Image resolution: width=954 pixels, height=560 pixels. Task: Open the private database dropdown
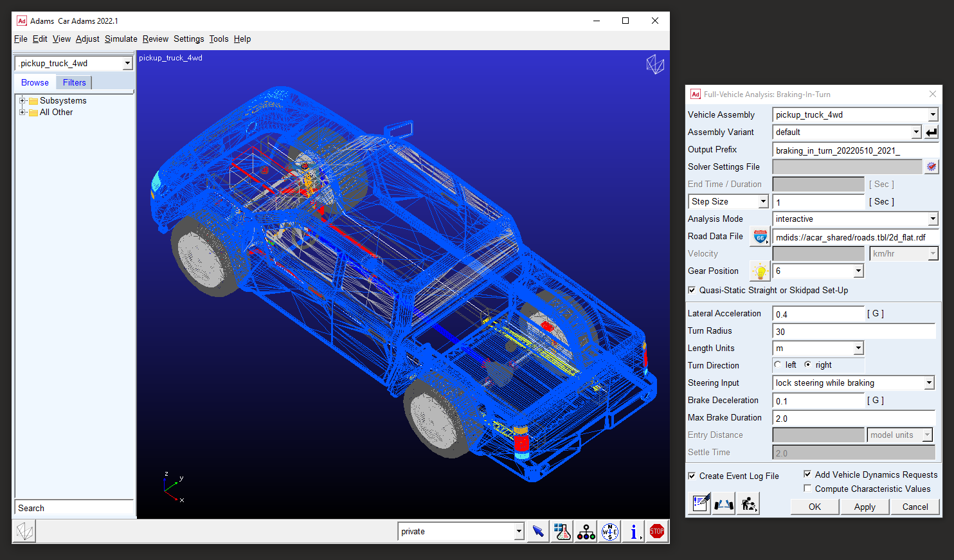(519, 531)
